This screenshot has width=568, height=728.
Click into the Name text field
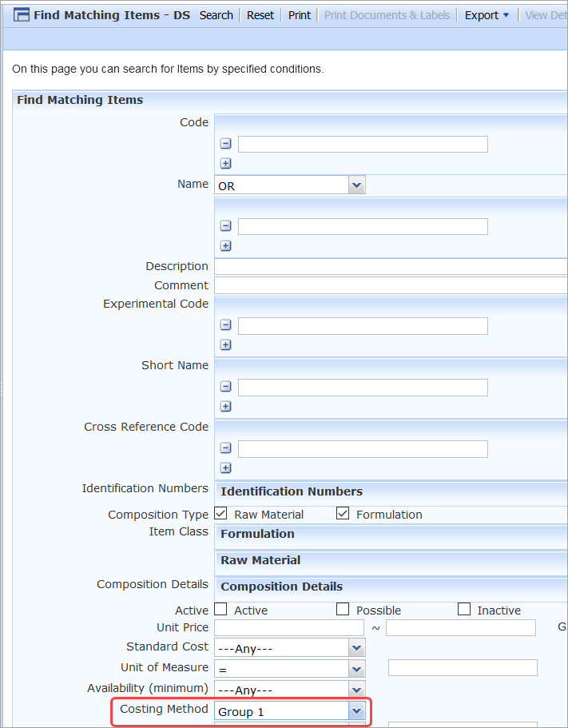click(363, 226)
